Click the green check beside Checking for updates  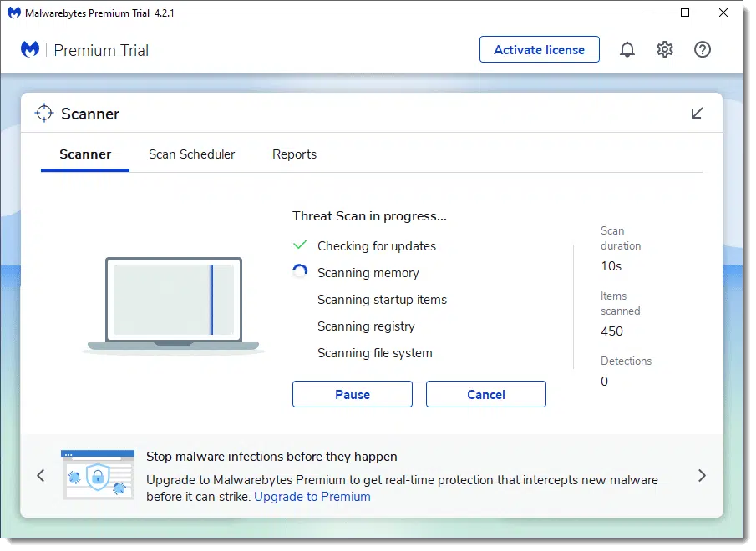300,245
